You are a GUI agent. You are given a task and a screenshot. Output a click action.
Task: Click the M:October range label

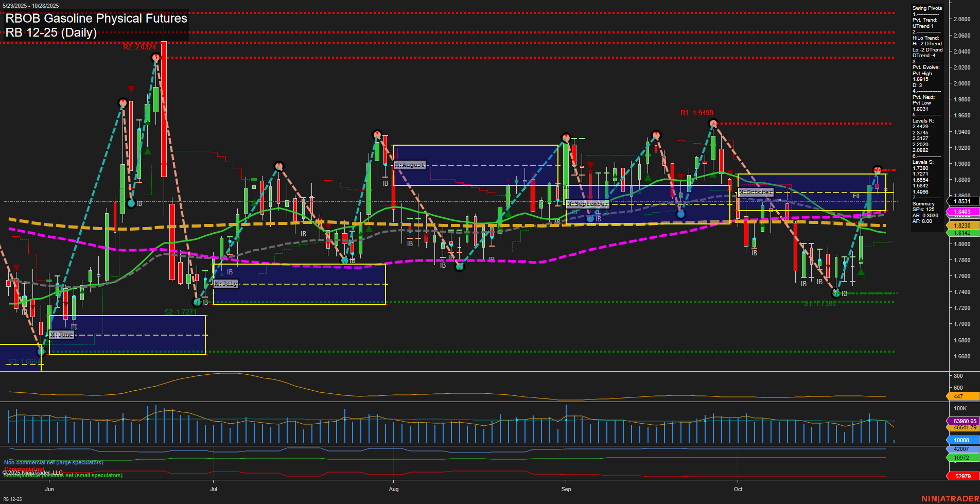tap(756, 192)
